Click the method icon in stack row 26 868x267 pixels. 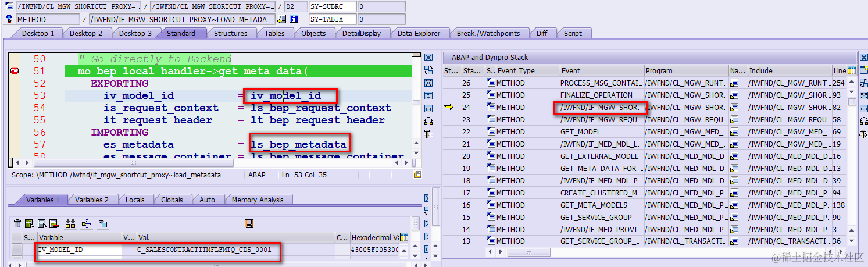click(491, 83)
